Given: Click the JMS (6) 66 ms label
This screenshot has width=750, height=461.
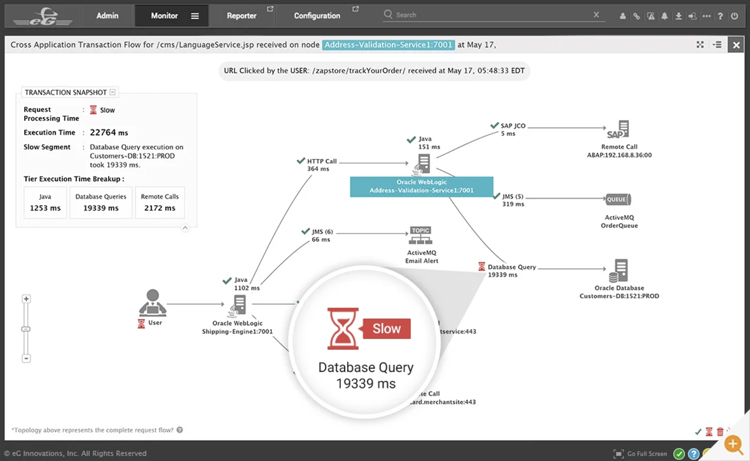Looking at the screenshot, I should [321, 235].
